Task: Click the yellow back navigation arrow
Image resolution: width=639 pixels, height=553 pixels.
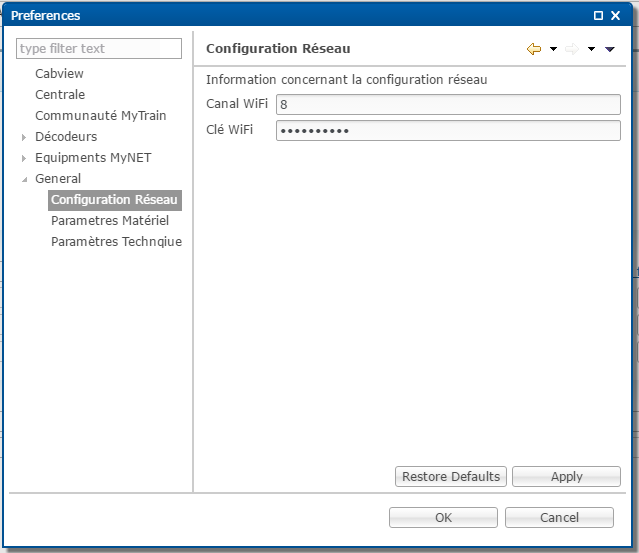Action: 534,49
